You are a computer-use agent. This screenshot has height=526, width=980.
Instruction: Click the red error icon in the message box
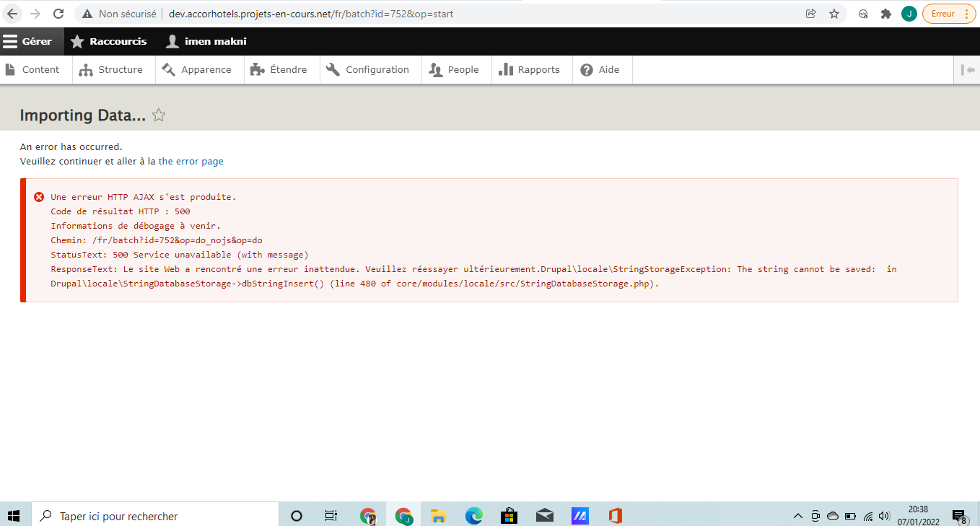point(39,197)
